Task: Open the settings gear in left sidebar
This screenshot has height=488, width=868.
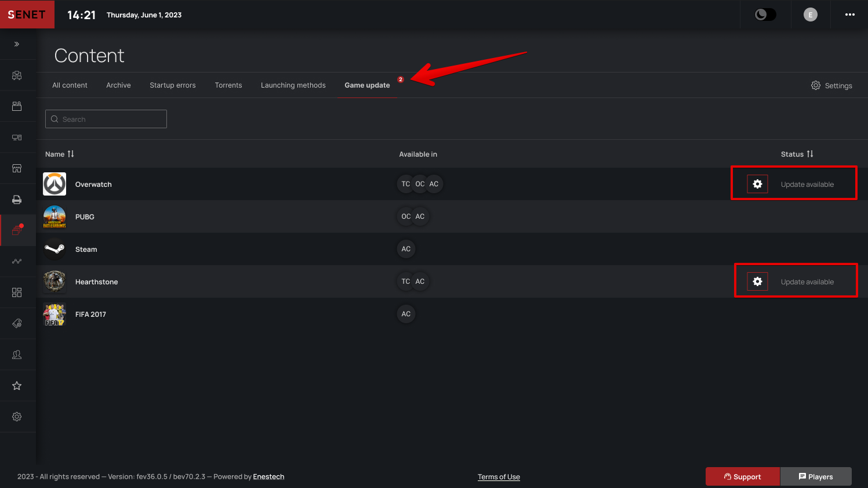Action: tap(17, 417)
